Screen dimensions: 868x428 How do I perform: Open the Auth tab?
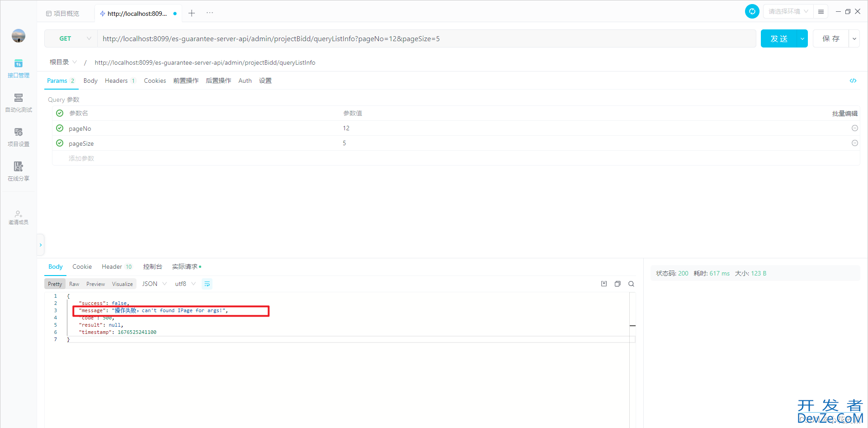point(245,81)
